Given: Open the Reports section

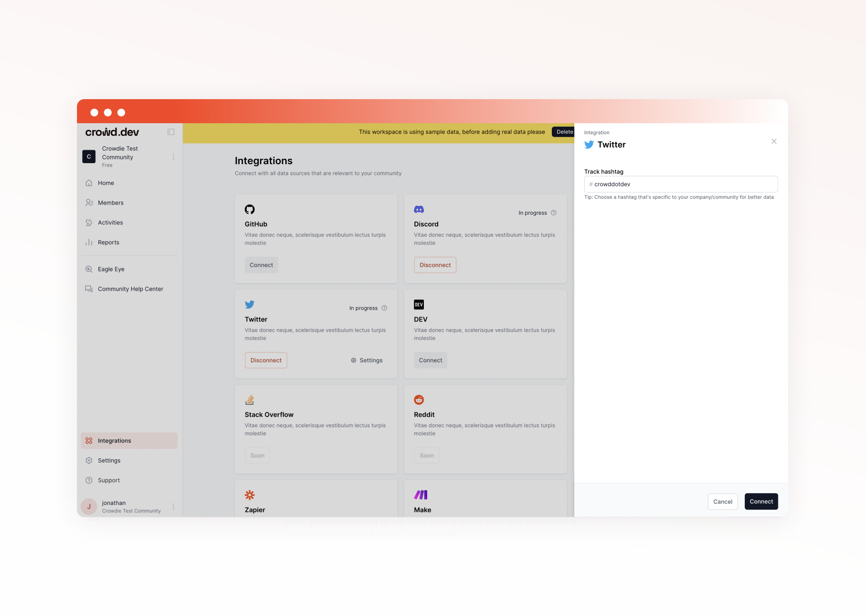Looking at the screenshot, I should coord(129,242).
